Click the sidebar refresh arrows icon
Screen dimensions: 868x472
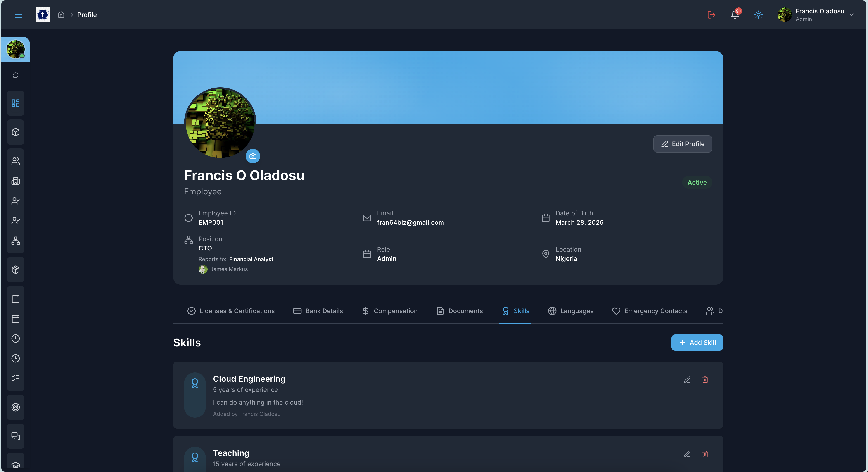click(16, 75)
